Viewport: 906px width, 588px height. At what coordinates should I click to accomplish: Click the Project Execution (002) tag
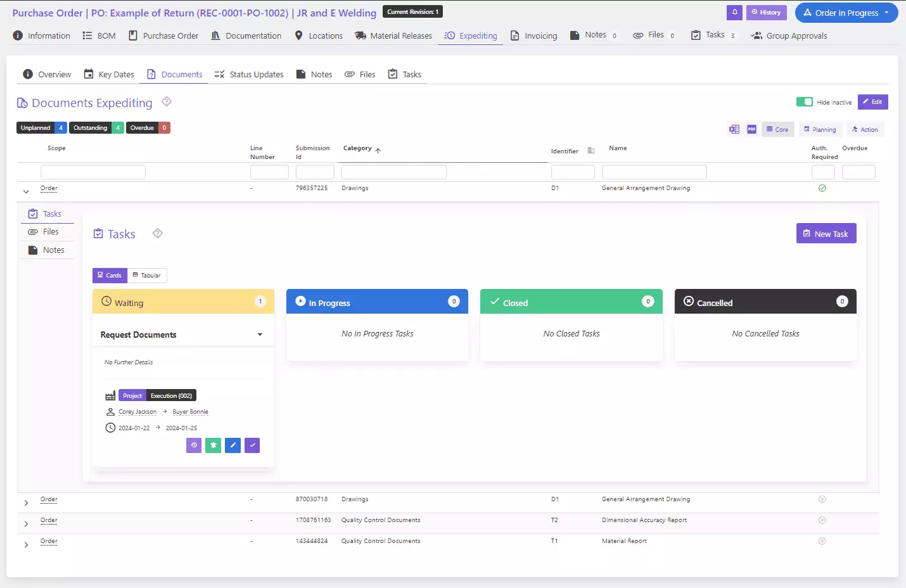point(157,395)
